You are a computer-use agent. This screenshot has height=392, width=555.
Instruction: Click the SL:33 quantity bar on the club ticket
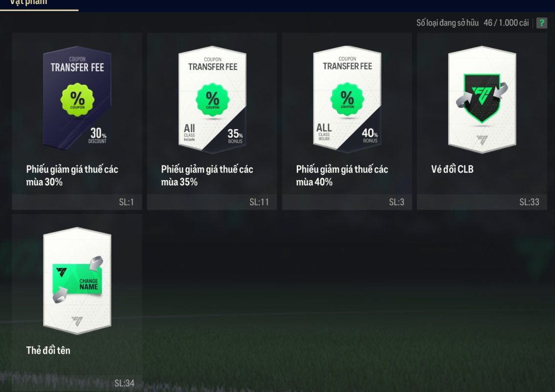[481, 202]
